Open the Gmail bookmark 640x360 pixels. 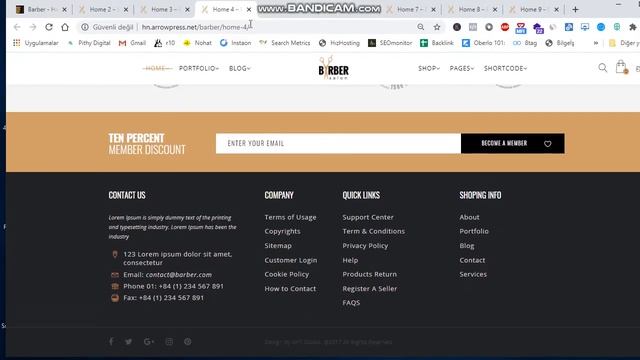click(x=132, y=43)
